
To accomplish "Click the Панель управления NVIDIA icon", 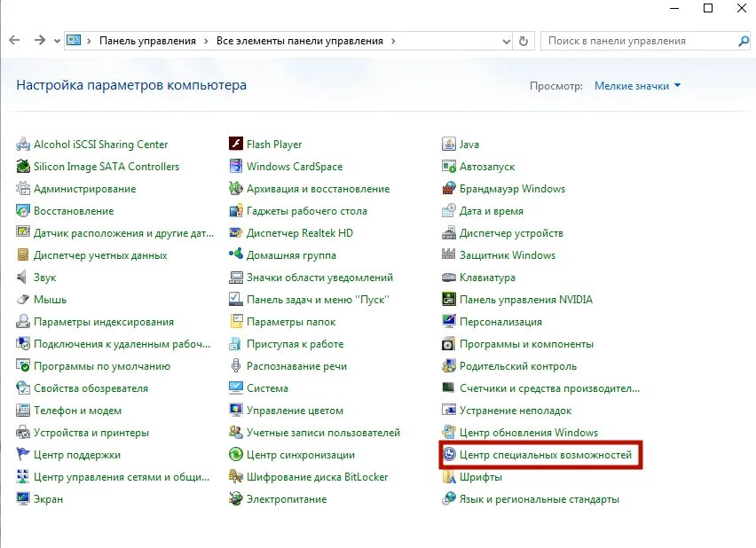I will (x=449, y=300).
